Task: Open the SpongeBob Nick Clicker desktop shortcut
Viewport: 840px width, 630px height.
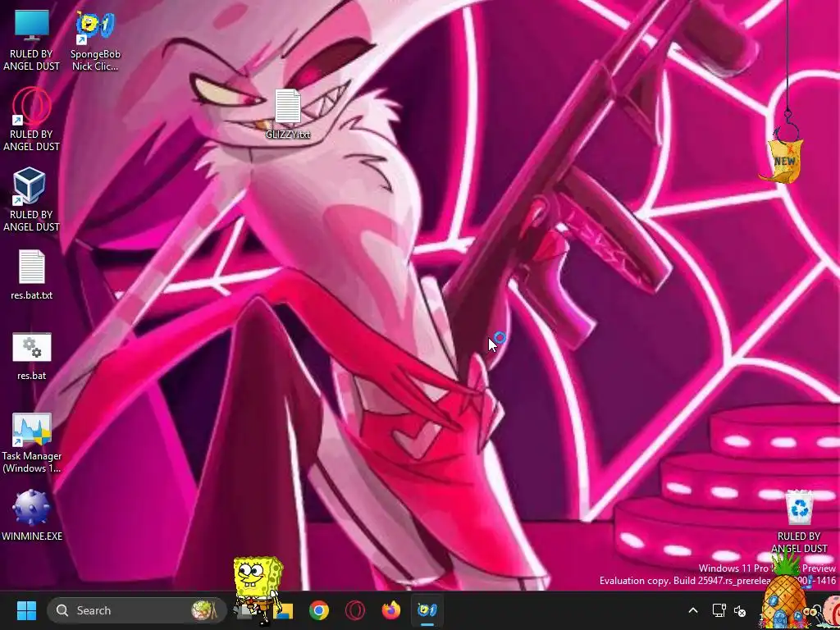Action: click(95, 28)
